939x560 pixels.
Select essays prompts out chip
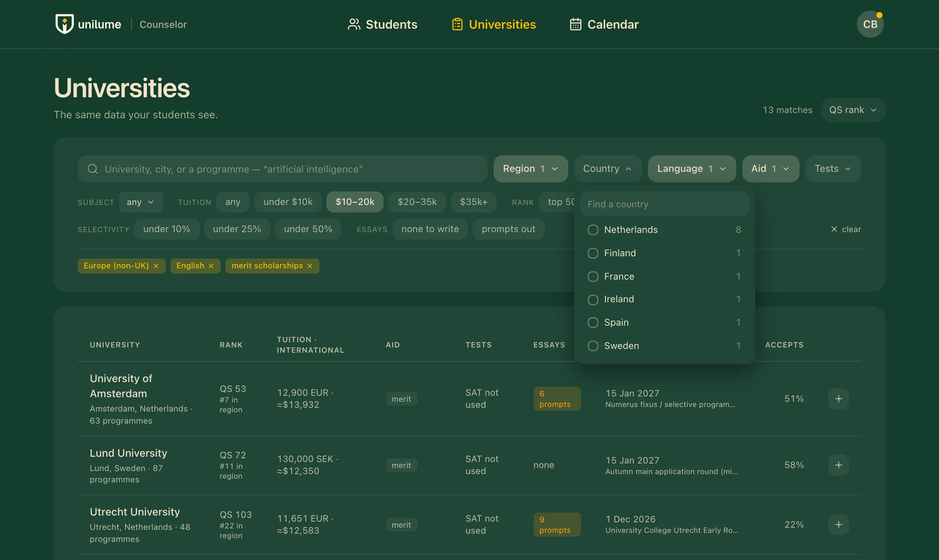point(509,229)
